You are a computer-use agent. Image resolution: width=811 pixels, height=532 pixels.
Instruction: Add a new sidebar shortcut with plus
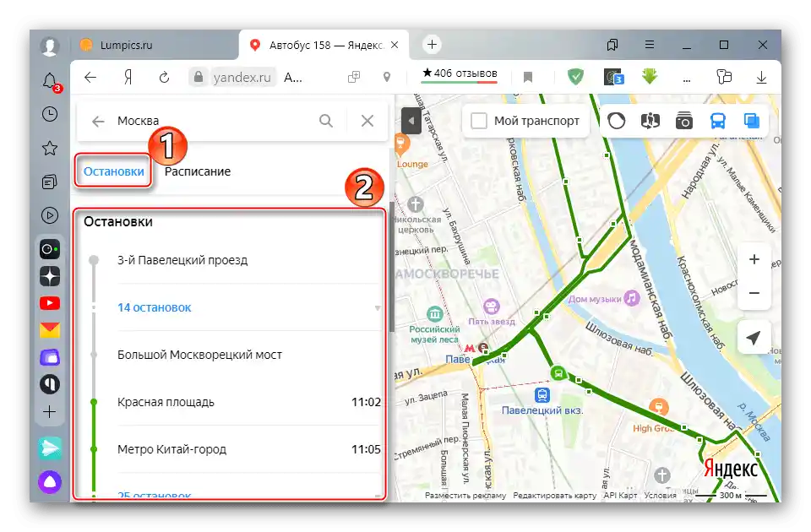pyautogui.click(x=50, y=411)
